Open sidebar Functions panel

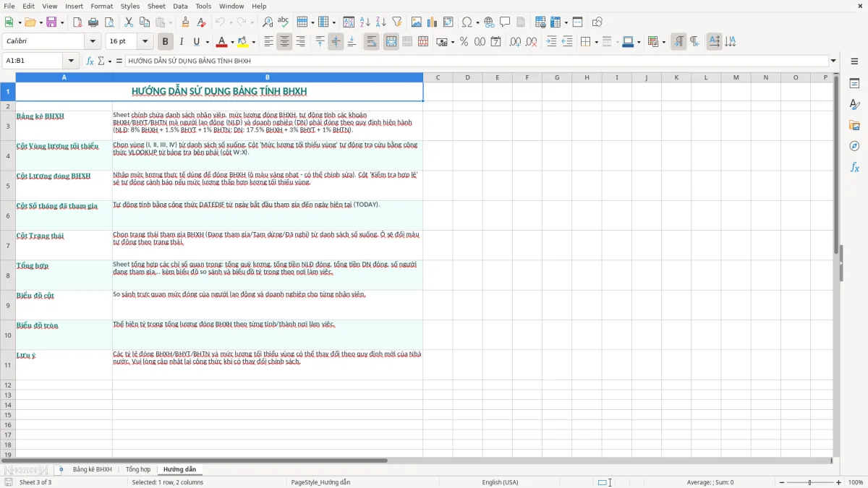pos(854,168)
